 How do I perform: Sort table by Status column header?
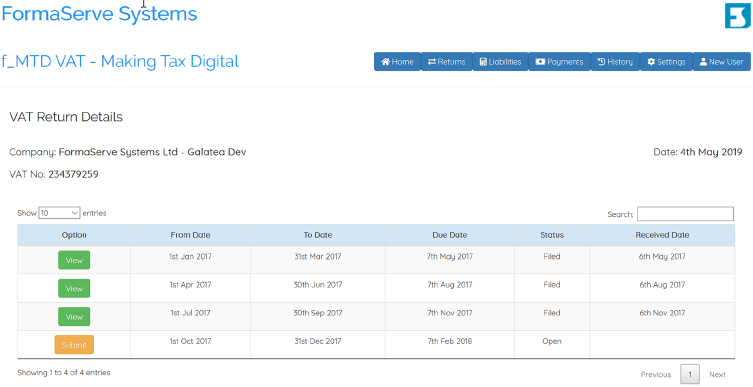point(552,235)
